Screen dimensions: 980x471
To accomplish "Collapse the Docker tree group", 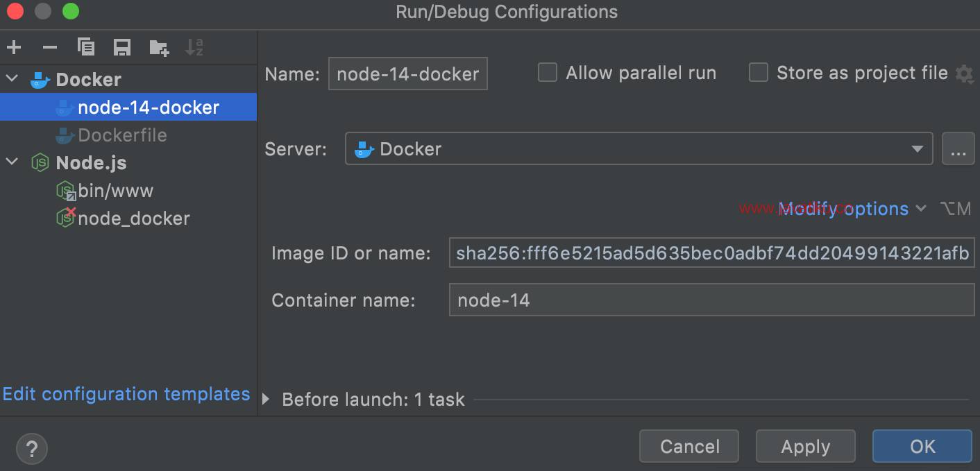I will 12,80.
